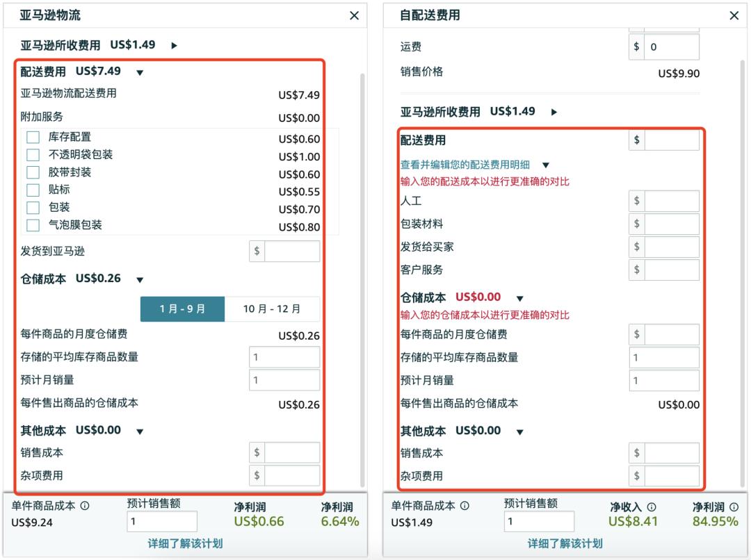Click the 发货给买家 cost input field
751x560 pixels.
click(x=672, y=247)
